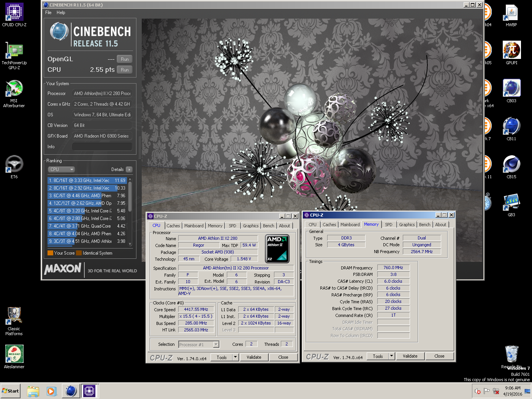Open the CPUID CPU-Z desktop shortcut
The image size is (532, 399).
(14, 15)
